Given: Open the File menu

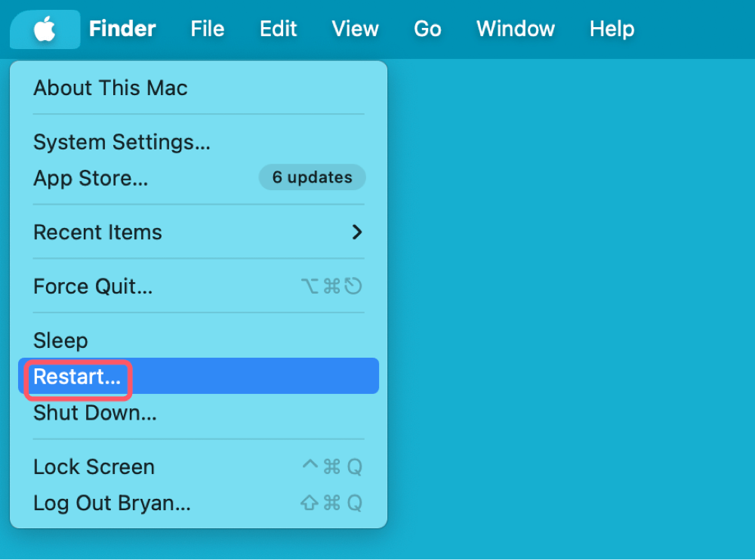Looking at the screenshot, I should [207, 29].
